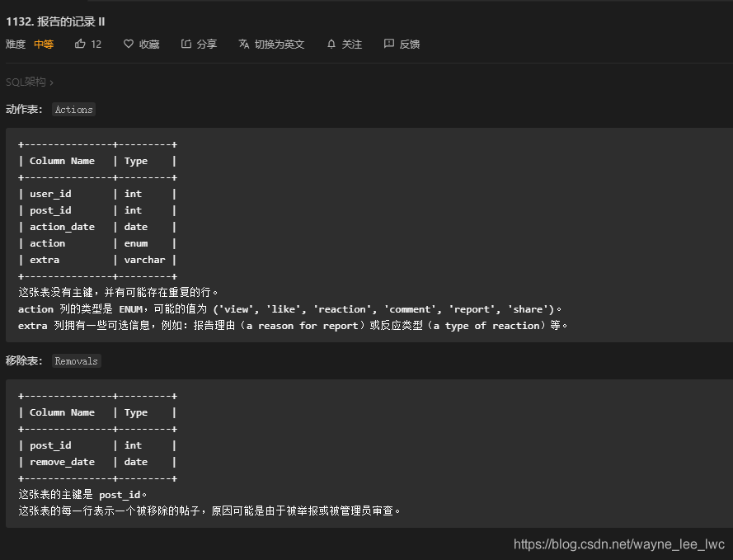Click the bell follow icon
Screen dimensions: 733x560
331,44
